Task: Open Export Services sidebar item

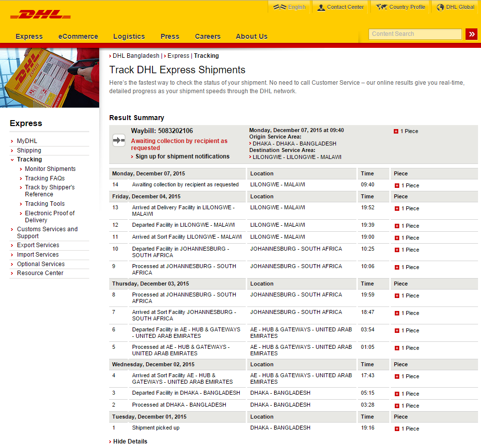Action: pyautogui.click(x=38, y=245)
